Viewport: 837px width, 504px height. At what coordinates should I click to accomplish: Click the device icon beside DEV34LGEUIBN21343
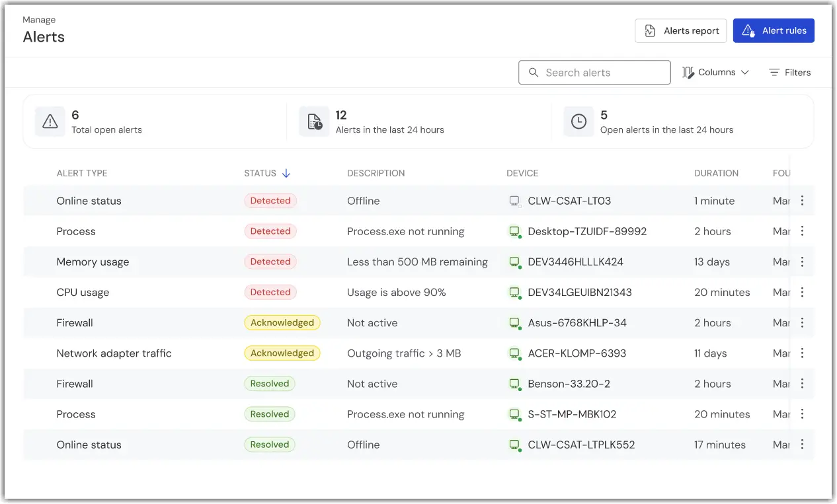click(x=514, y=292)
